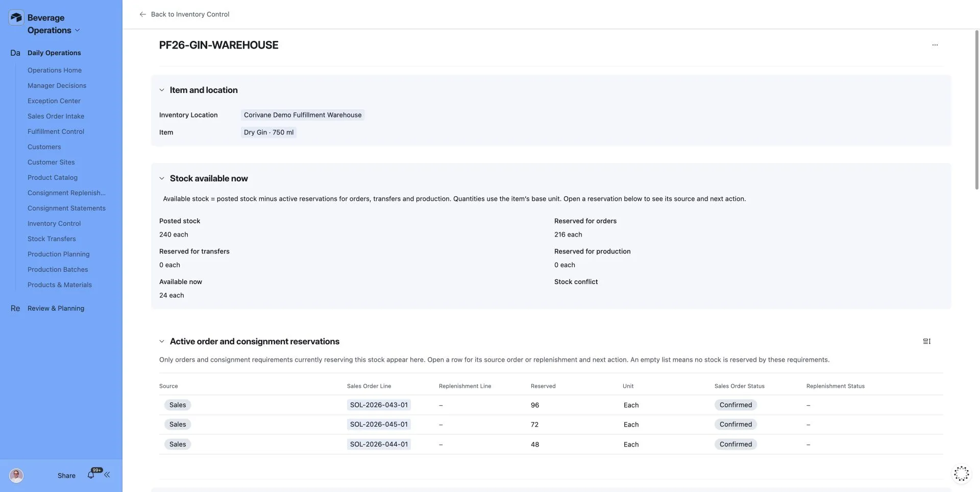Open Stock Transfers

coord(52,239)
